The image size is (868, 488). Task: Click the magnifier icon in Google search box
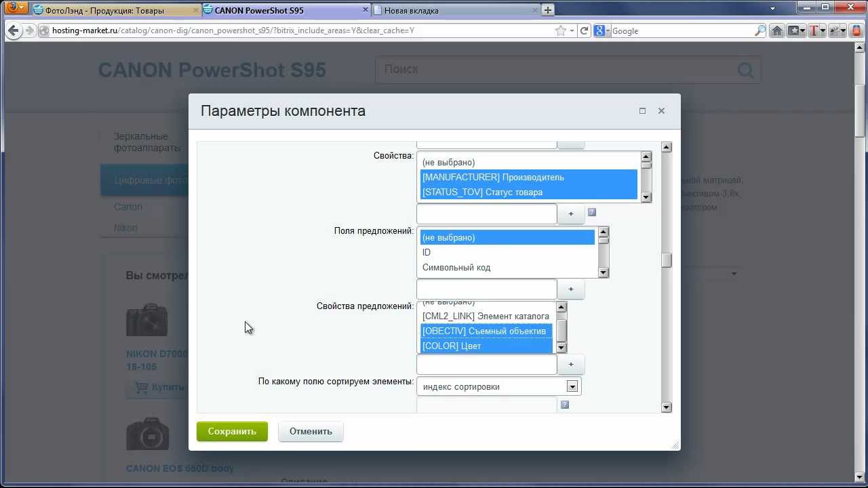[759, 30]
